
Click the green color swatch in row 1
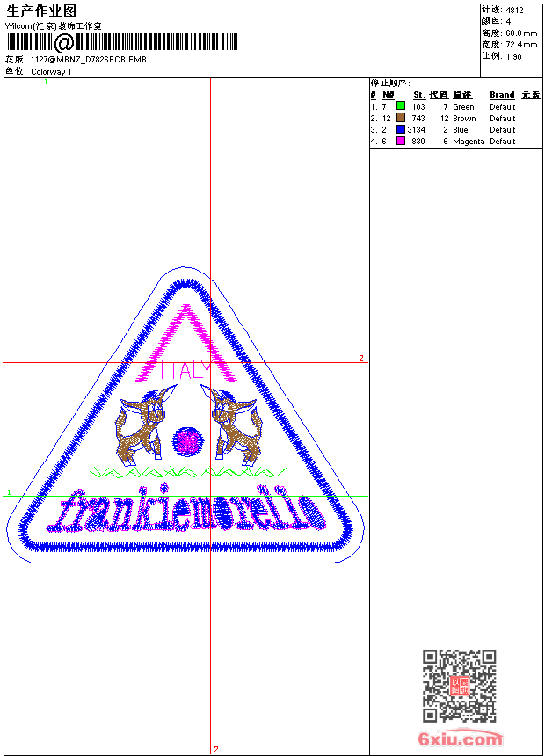point(400,105)
